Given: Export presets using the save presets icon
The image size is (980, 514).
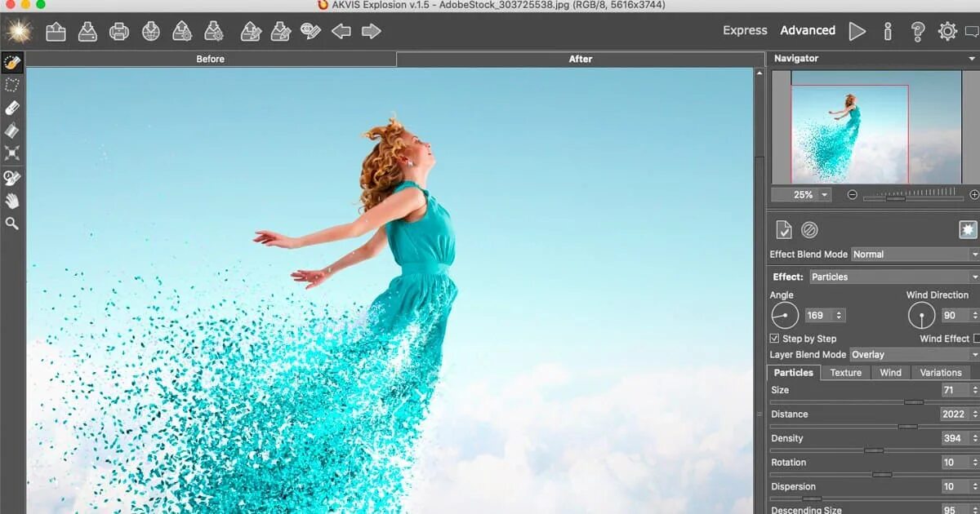Looking at the screenshot, I should (x=214, y=32).
